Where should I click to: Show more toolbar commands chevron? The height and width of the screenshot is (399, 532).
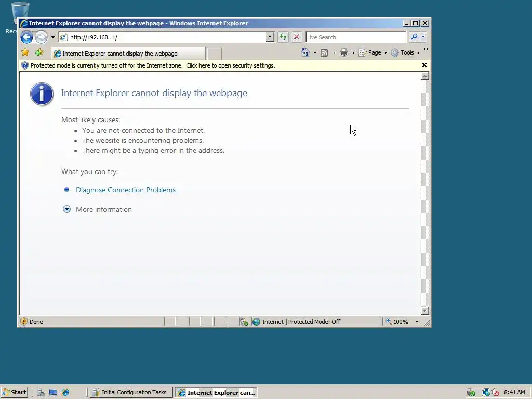click(x=426, y=49)
